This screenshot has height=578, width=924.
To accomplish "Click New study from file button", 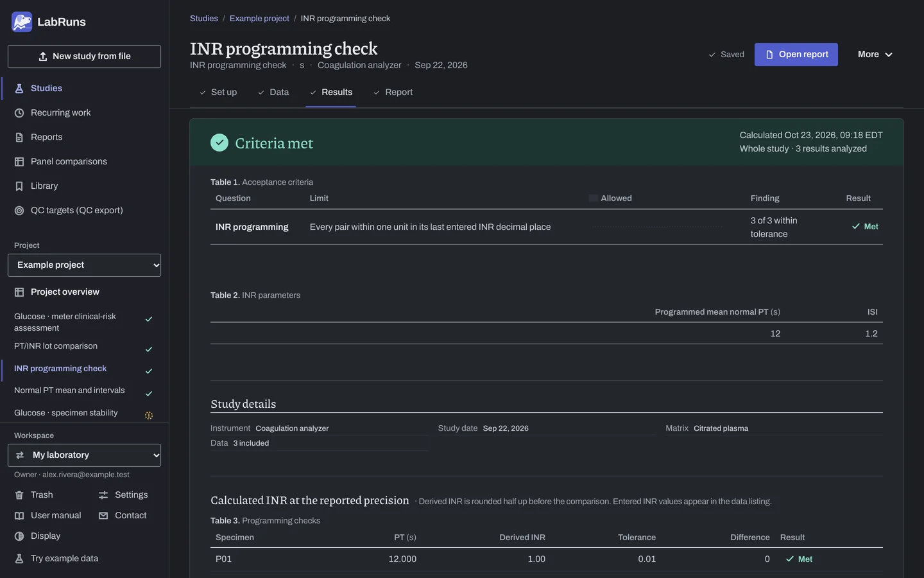I will [x=84, y=57].
